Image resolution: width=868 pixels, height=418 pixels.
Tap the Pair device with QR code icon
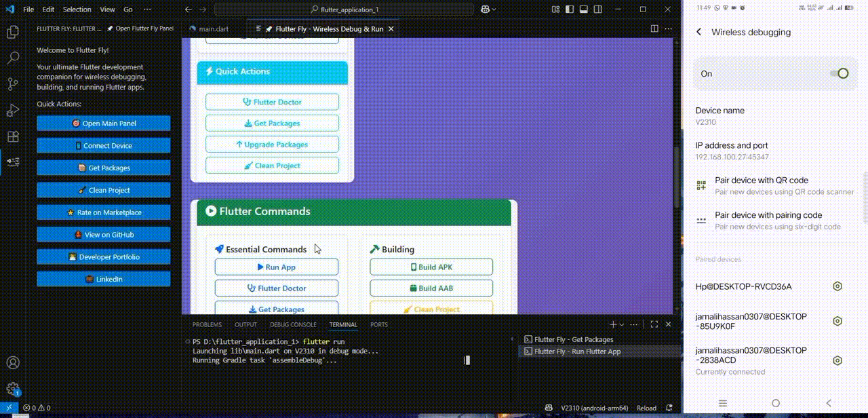(x=702, y=184)
